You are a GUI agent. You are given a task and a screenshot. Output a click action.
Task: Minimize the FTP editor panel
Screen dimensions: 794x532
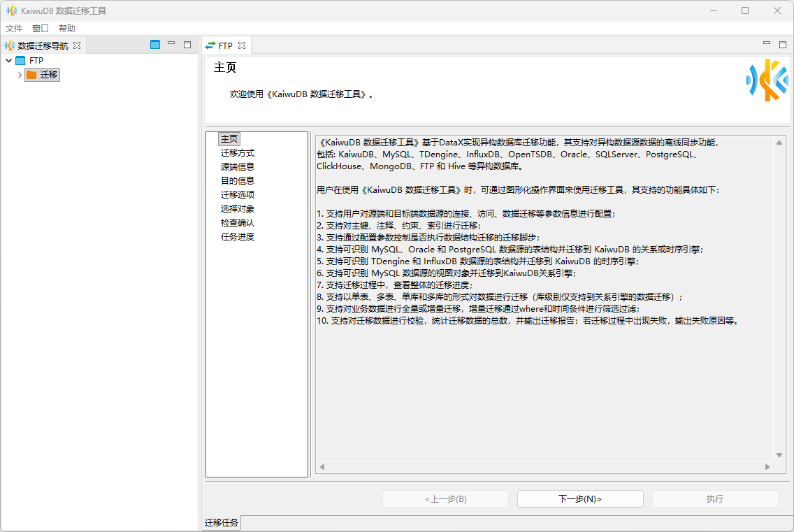click(767, 44)
